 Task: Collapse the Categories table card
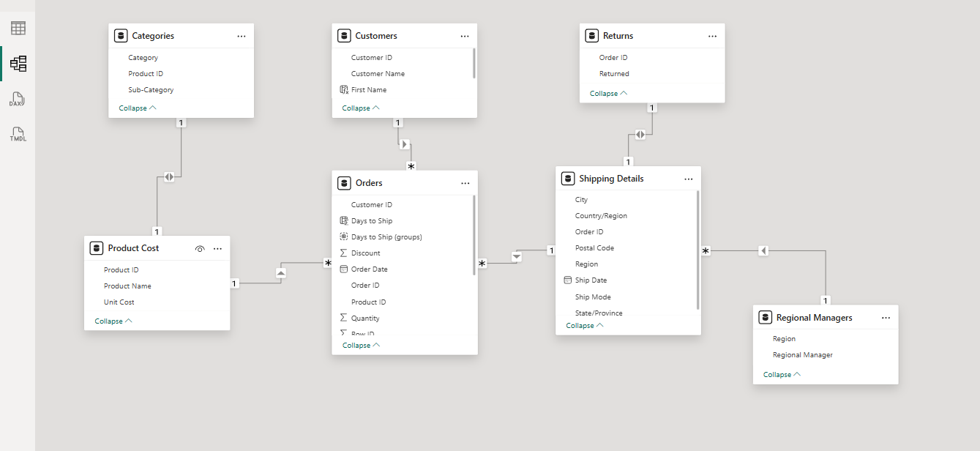tap(138, 108)
